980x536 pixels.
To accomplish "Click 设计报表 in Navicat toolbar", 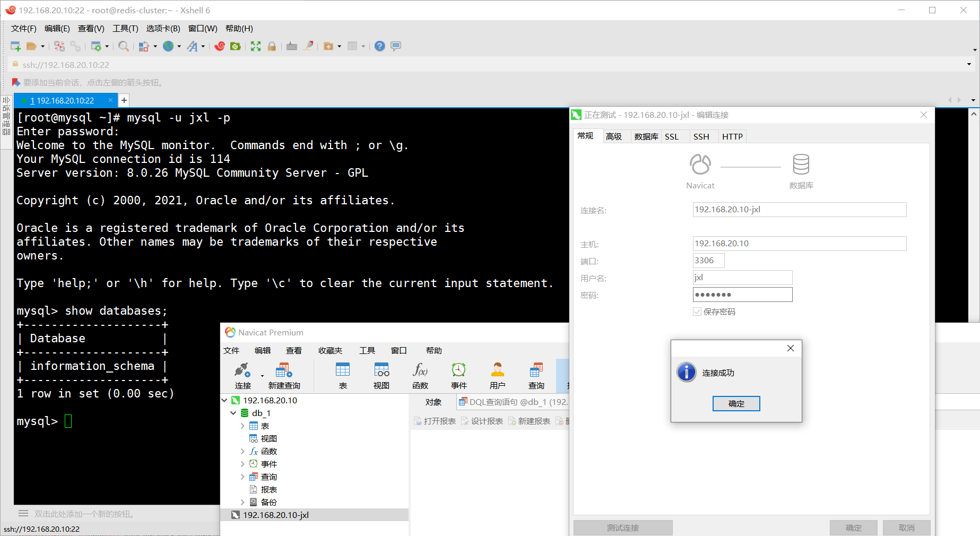I will click(482, 421).
